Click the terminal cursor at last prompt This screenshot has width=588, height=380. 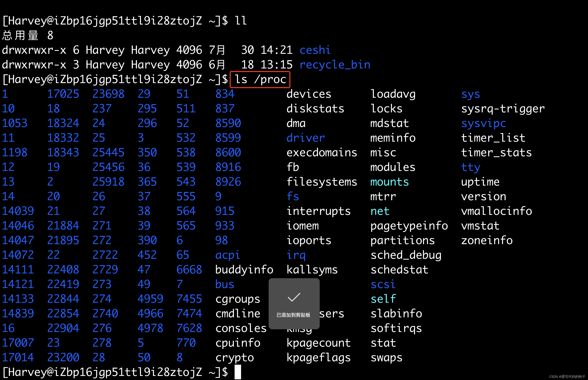[238, 372]
